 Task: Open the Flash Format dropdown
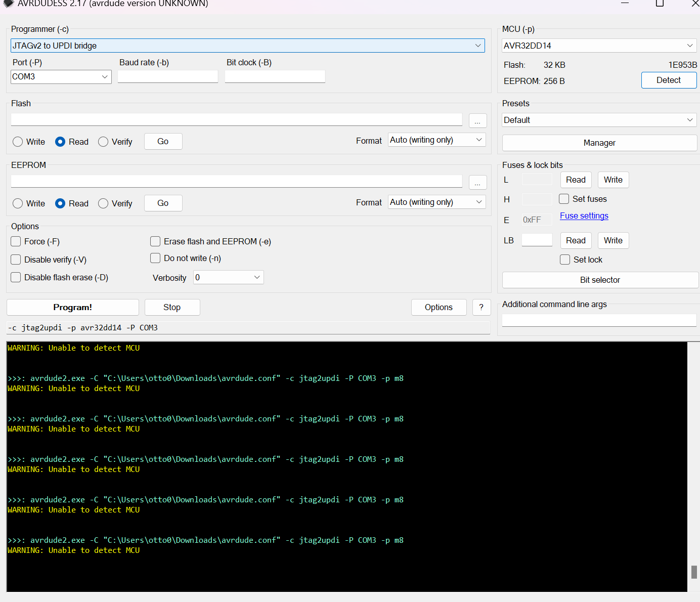coord(437,140)
